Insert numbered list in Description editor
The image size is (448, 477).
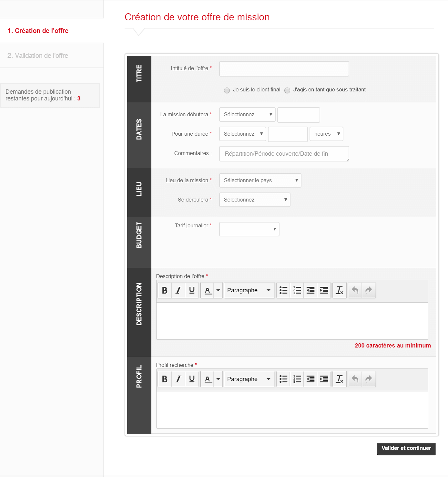coord(297,290)
